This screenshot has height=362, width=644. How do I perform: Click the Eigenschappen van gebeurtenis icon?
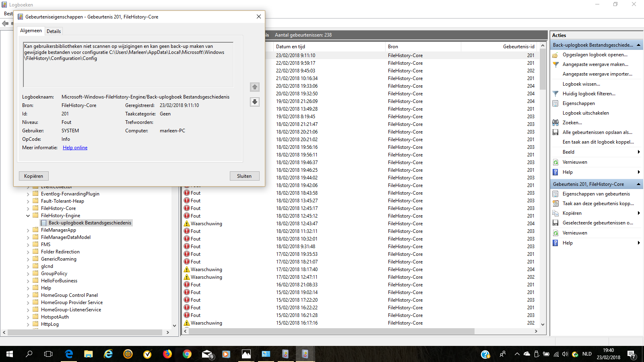555,194
